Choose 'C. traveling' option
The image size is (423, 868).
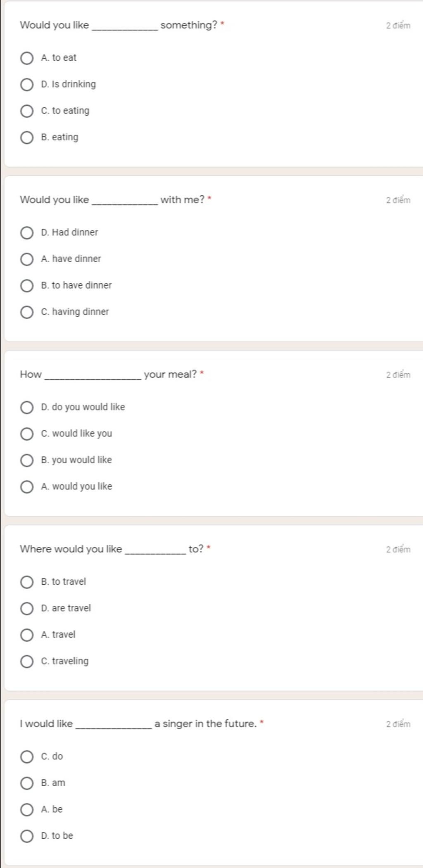[27, 662]
